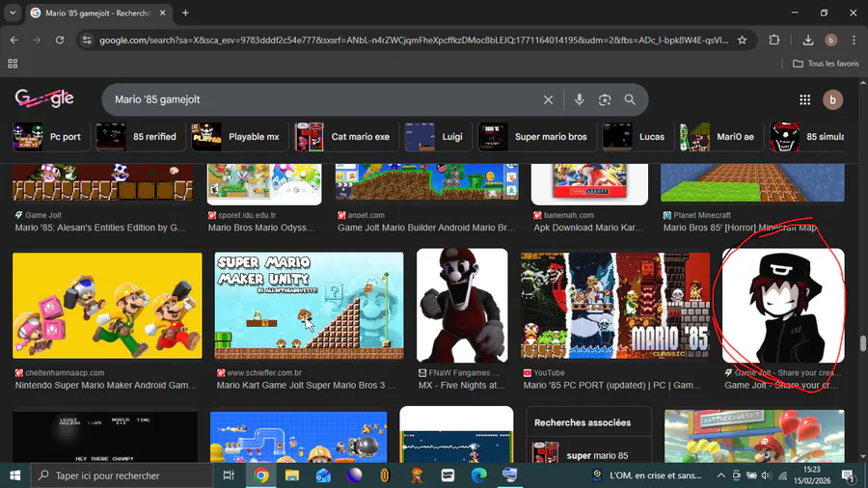Viewport: 868px width, 488px height.
Task: Filter results by MariO ae chip
Action: click(721, 137)
